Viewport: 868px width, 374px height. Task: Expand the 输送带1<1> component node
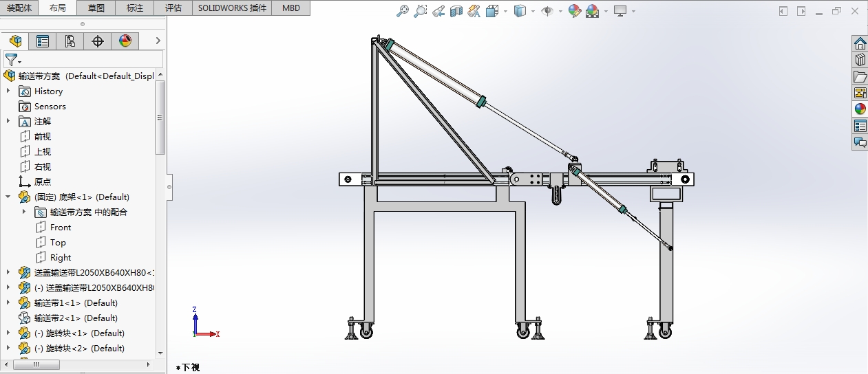pos(8,302)
